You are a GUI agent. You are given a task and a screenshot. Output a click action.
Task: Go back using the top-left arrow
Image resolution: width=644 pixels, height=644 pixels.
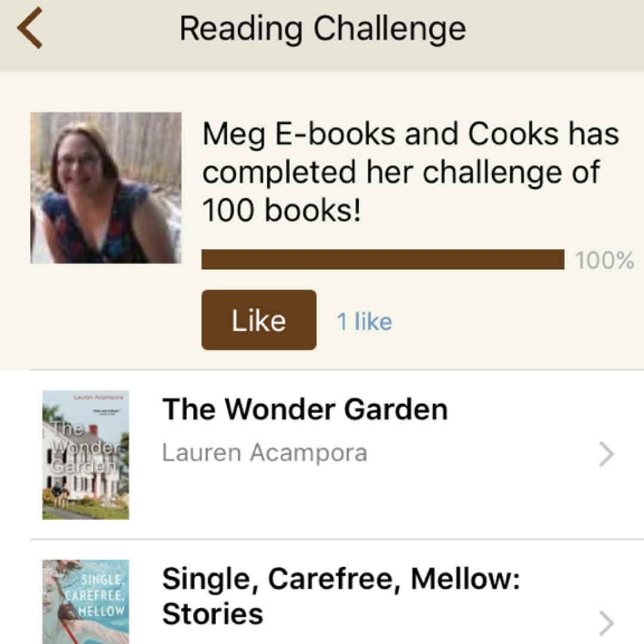click(x=30, y=28)
